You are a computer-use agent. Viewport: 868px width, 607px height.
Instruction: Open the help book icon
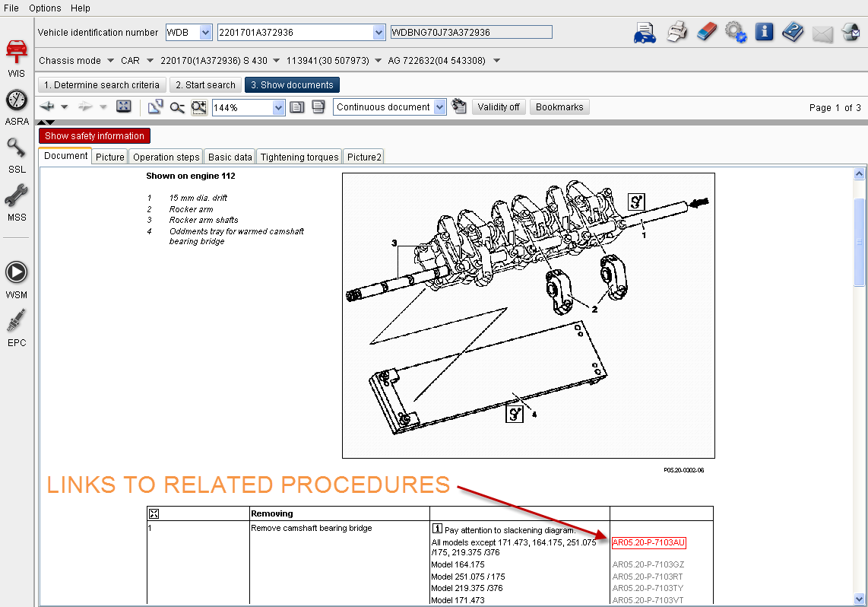[794, 32]
